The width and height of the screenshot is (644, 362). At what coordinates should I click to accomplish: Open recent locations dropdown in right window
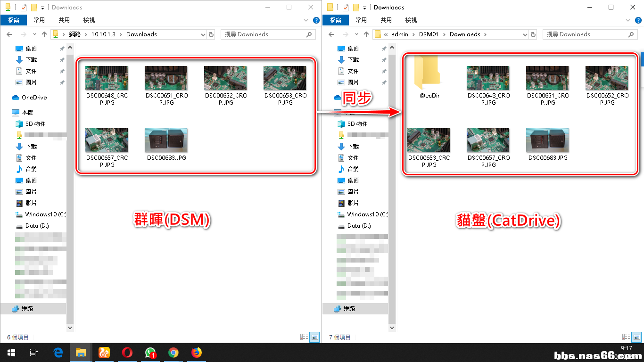point(357,34)
